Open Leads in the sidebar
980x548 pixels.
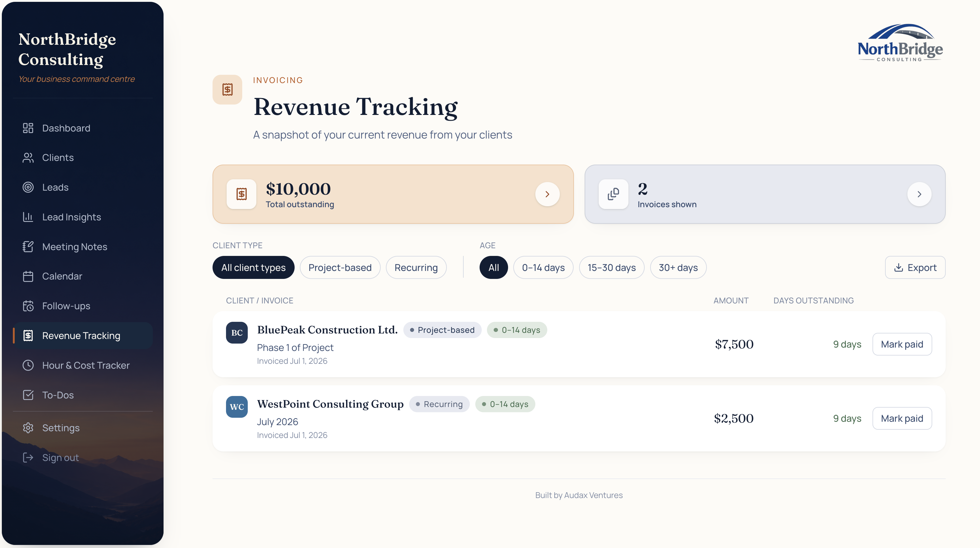pos(83,187)
